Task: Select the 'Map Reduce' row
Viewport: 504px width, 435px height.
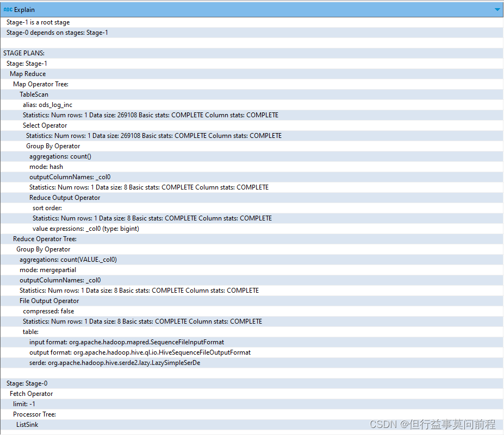Action: coord(252,73)
